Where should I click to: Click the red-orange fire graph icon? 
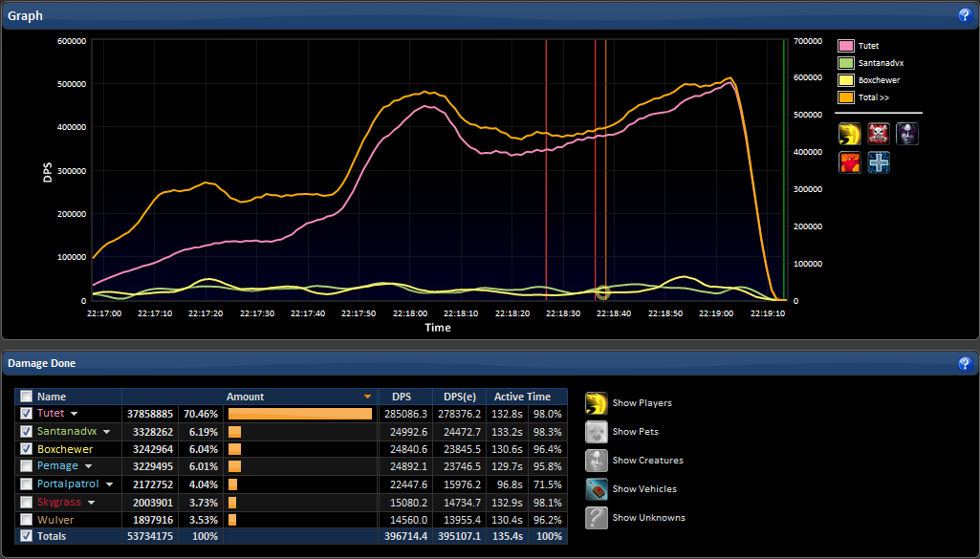849,162
